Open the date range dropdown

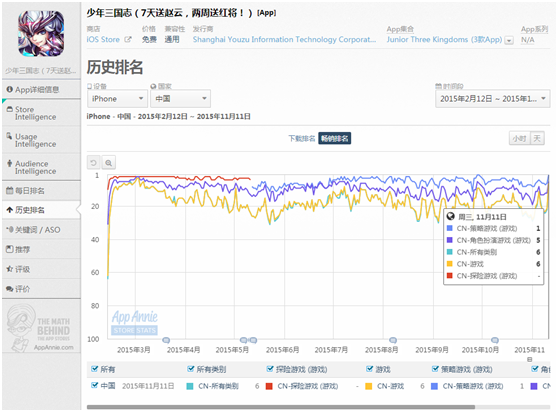[493, 99]
